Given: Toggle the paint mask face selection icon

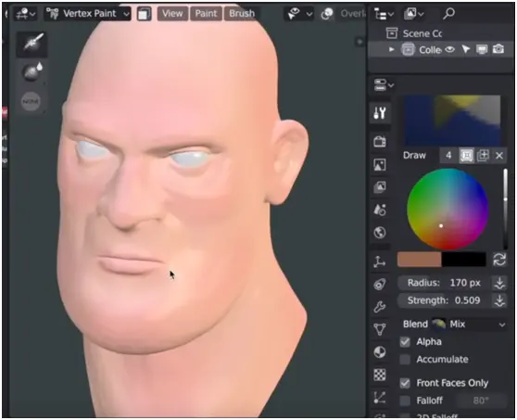Looking at the screenshot, I should tap(145, 14).
